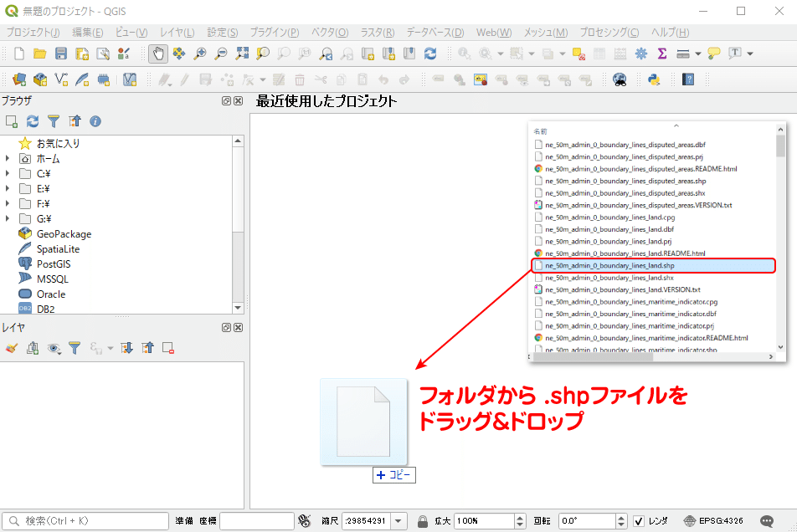Click the coordinate input field

tap(257, 521)
